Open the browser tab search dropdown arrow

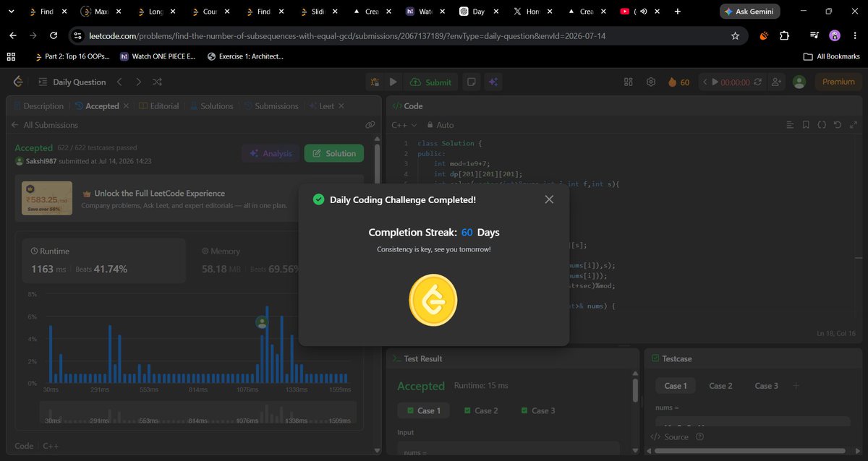pyautogui.click(x=10, y=12)
